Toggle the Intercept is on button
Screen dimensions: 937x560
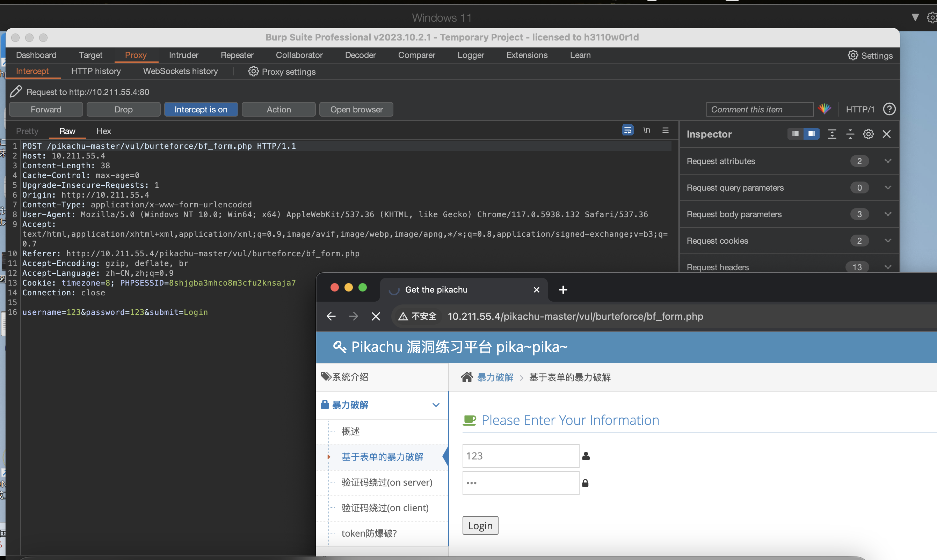point(201,109)
